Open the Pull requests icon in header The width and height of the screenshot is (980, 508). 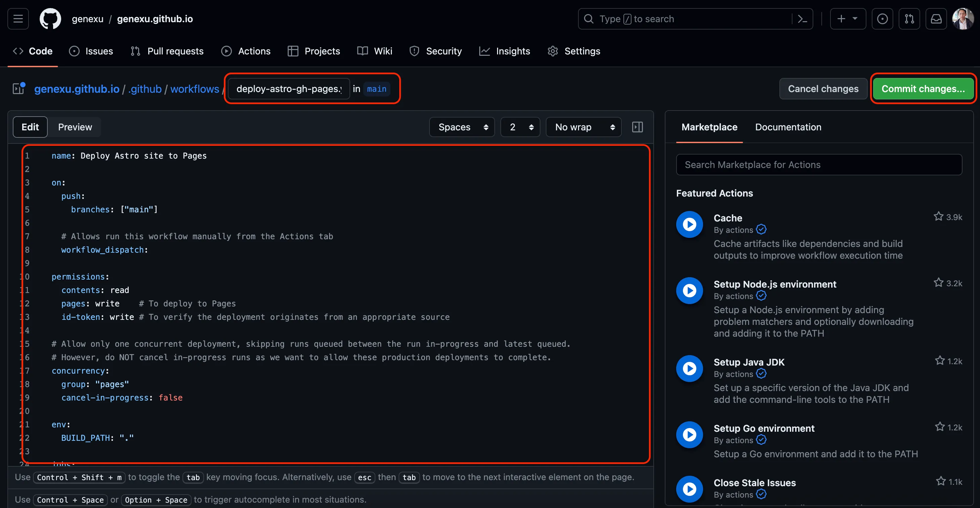(x=909, y=18)
